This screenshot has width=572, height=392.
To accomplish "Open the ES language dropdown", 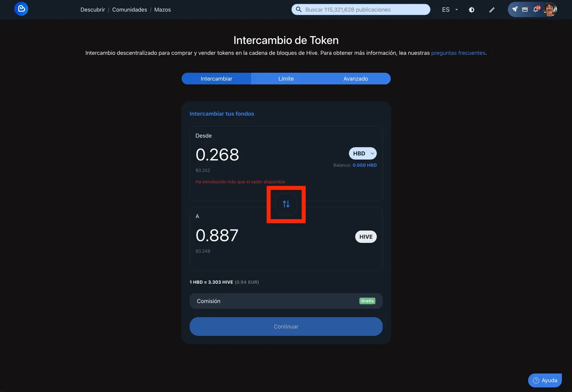I will 450,9.
